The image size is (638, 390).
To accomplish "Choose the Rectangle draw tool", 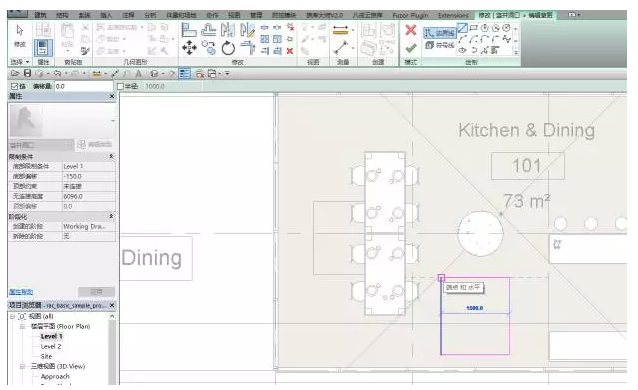I will coord(473,28).
